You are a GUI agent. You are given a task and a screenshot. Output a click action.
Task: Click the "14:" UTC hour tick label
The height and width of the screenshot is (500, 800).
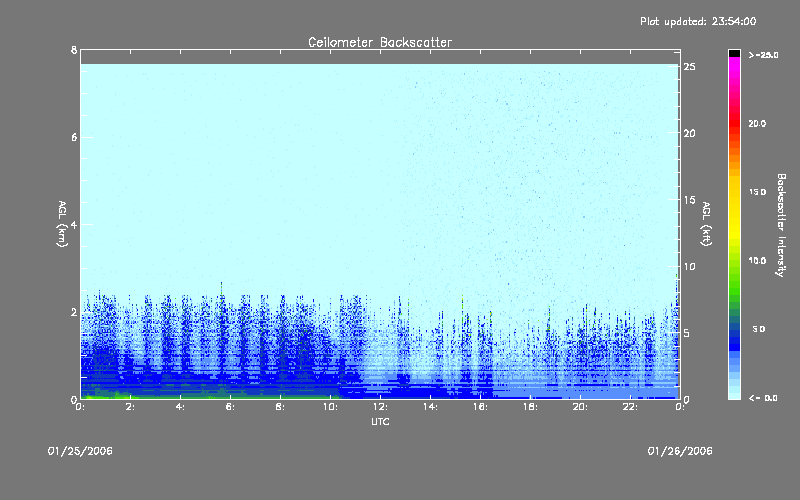(430, 407)
